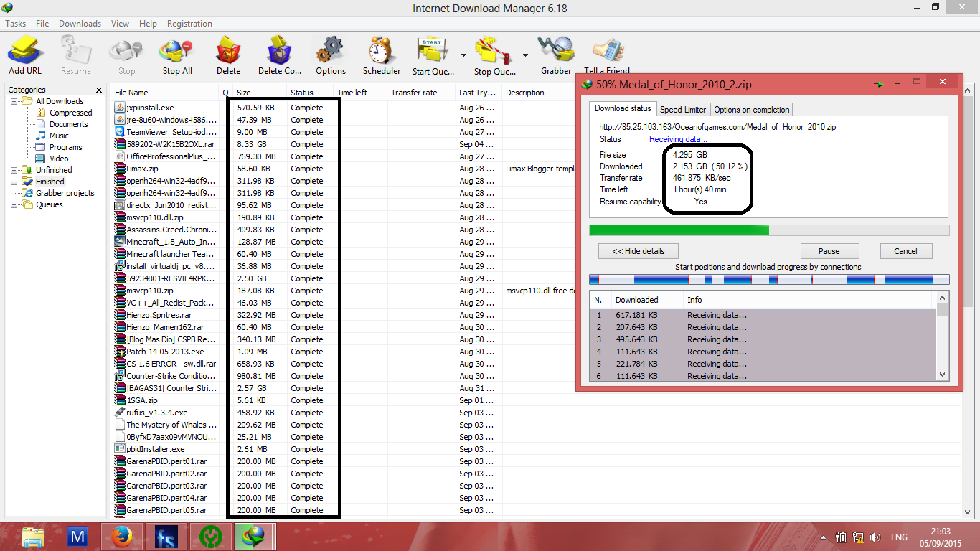
Task: Open the Start Queue dropdown arrow
Action: pos(463,56)
